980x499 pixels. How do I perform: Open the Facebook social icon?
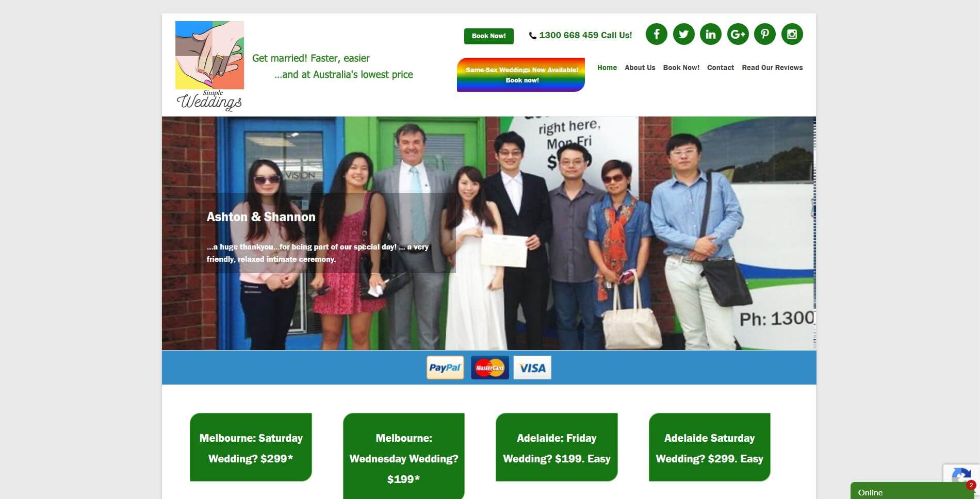point(656,35)
